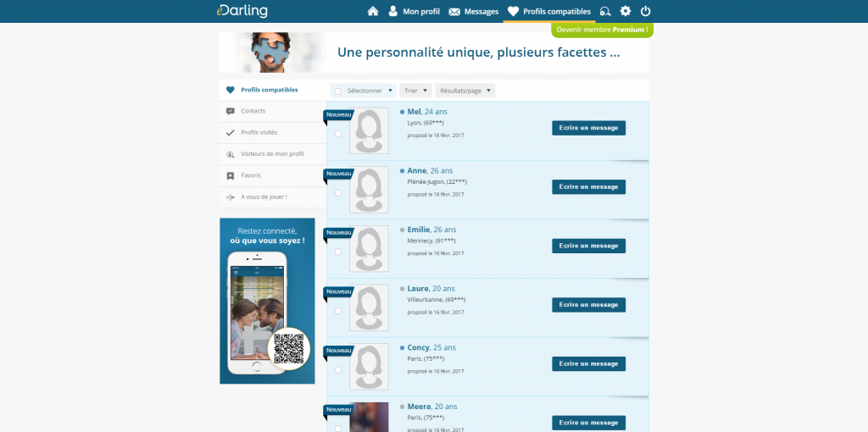Screen dimensions: 868x432
Task: Open Visiteurs de mon profil
Action: tap(272, 154)
